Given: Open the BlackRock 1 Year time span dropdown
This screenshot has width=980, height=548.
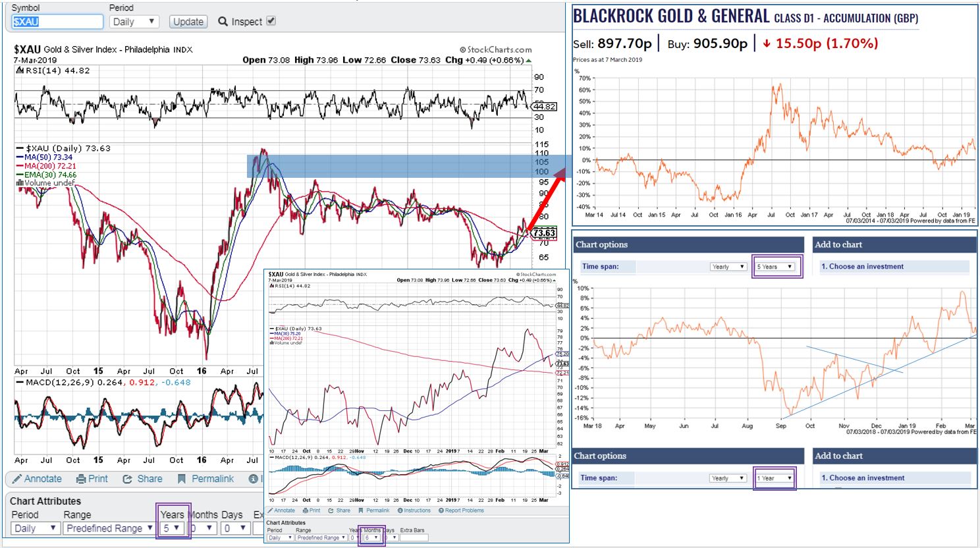Looking at the screenshot, I should point(775,478).
